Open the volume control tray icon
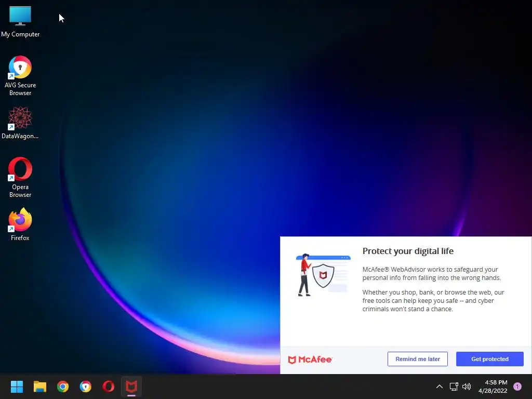 (x=467, y=387)
